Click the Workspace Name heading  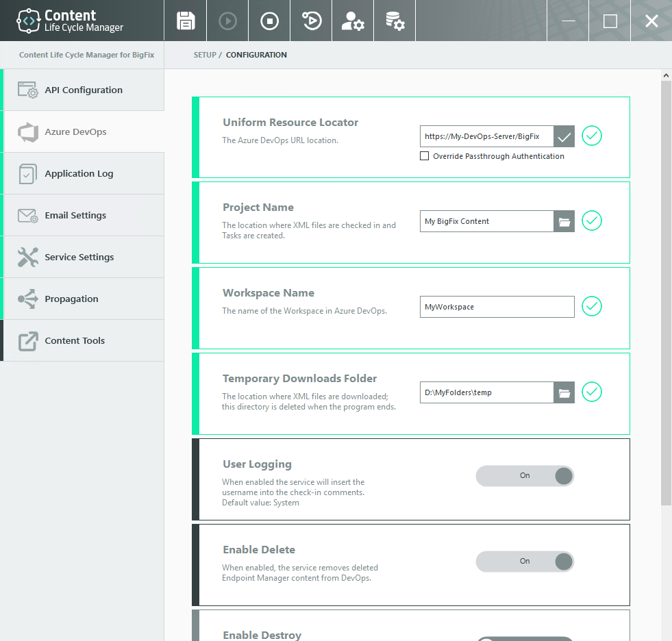[269, 293]
